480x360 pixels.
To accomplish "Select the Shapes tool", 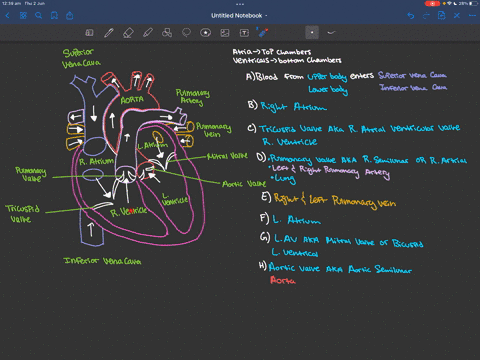I will click(x=167, y=33).
